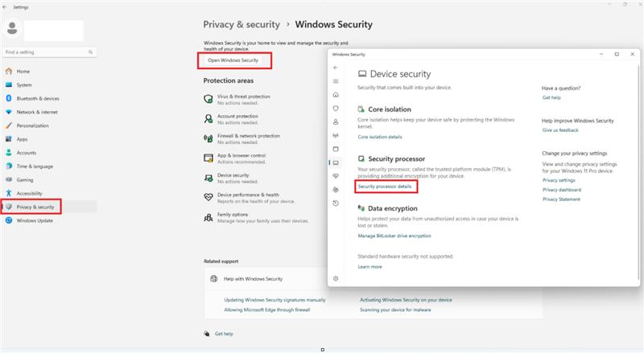Click the Open Windows Security button
Image resolution: width=644 pixels, height=353 pixels.
(233, 60)
